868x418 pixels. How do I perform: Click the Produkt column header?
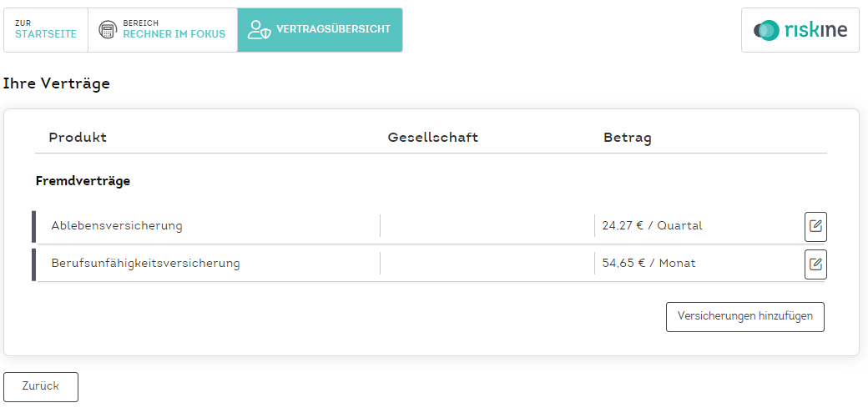pos(78,138)
